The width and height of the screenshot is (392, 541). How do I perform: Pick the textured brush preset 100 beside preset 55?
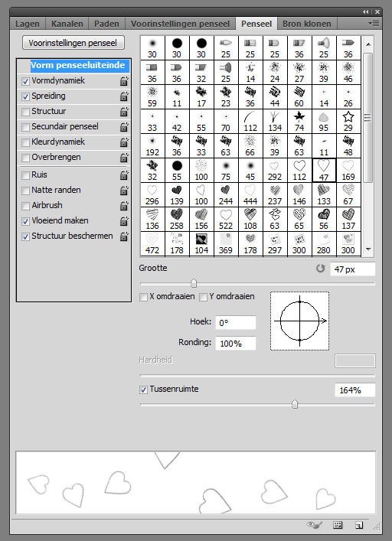pyautogui.click(x=201, y=171)
